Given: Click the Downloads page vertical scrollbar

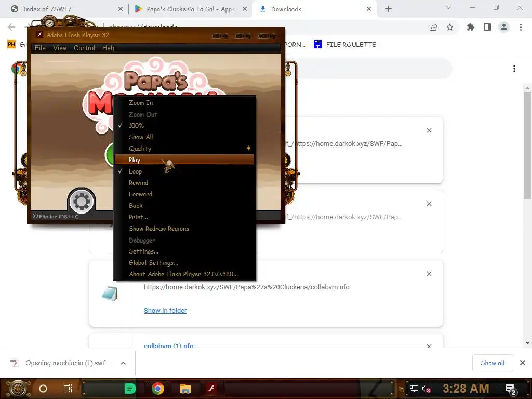Looking at the screenshot, I should click(527, 145).
